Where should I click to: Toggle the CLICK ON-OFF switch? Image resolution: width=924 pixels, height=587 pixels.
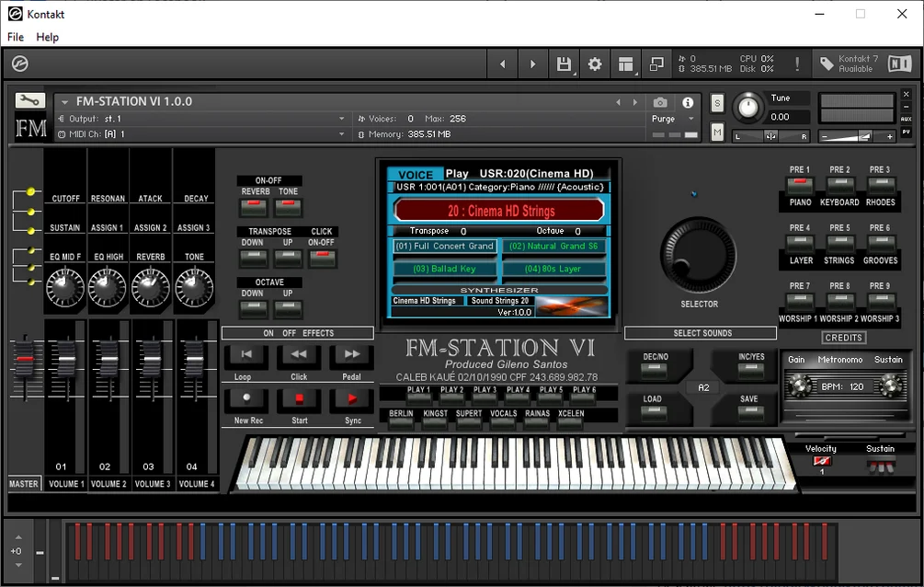(x=322, y=258)
